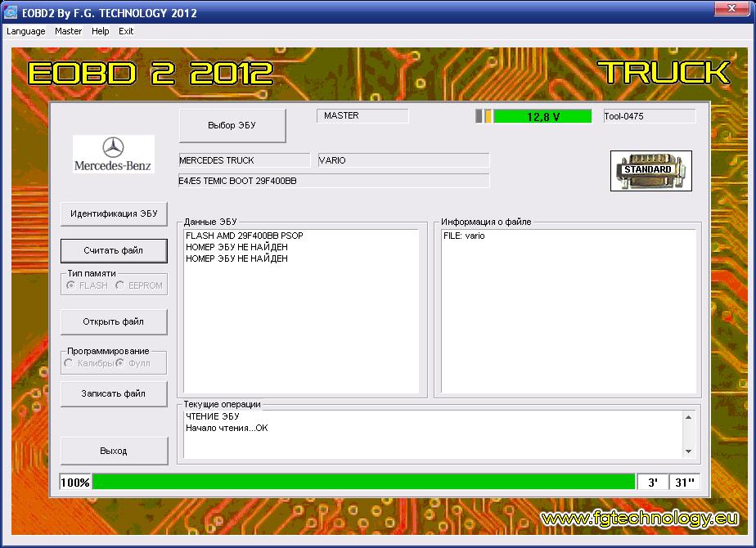
Task: Select the EEPROM memory type radio
Action: tap(120, 285)
